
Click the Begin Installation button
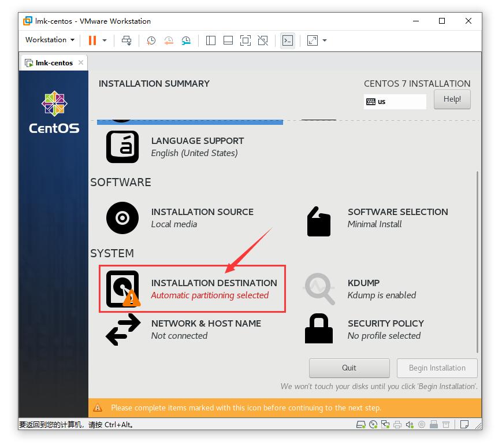point(437,368)
